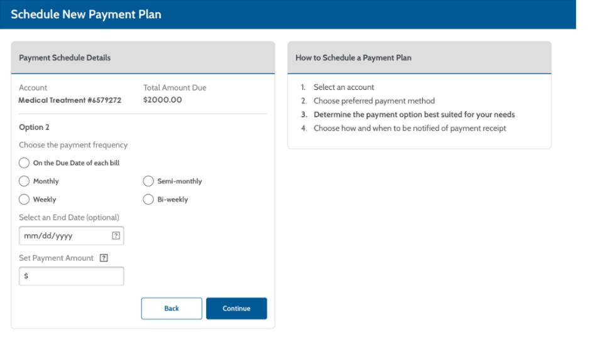Focus the Set Payment Amount dollar field
Screen dimensions: 595x364
pyautogui.click(x=72, y=276)
